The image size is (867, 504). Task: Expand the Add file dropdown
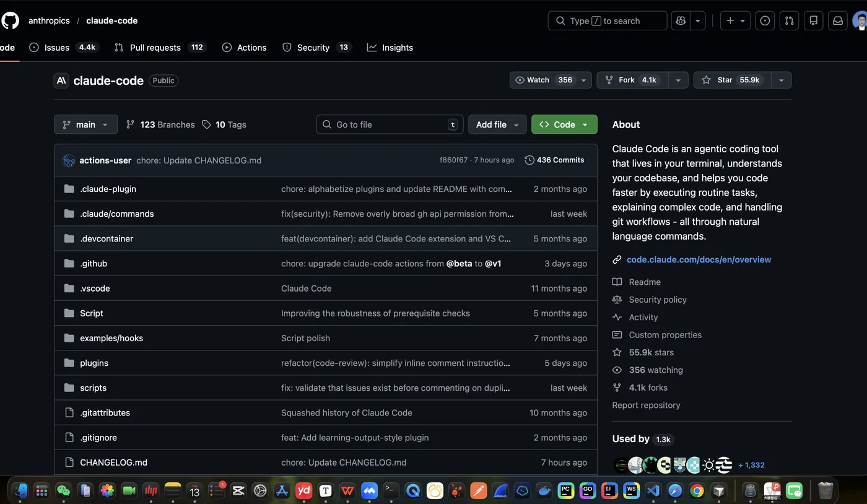click(x=497, y=124)
